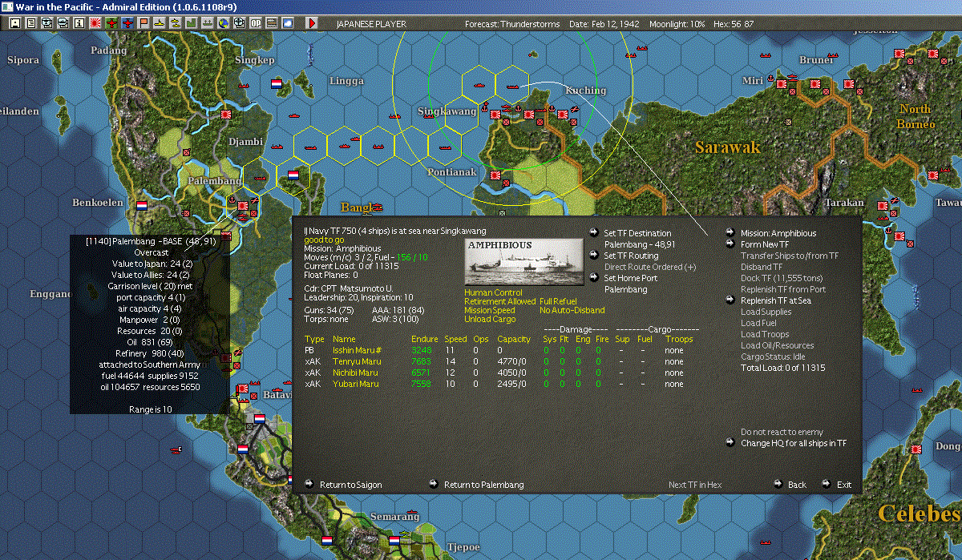Click the arrow next to Replenish TF at Sea

point(730,300)
